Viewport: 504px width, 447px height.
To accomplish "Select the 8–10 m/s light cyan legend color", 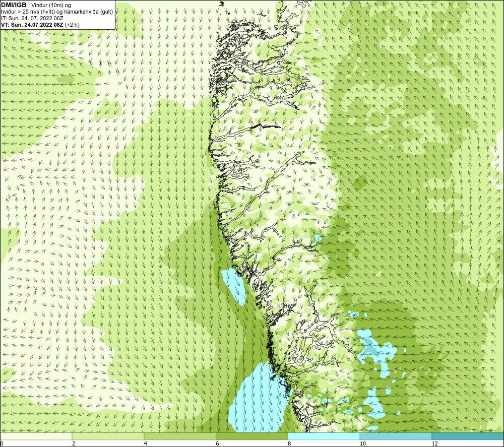I will tap(324, 436).
